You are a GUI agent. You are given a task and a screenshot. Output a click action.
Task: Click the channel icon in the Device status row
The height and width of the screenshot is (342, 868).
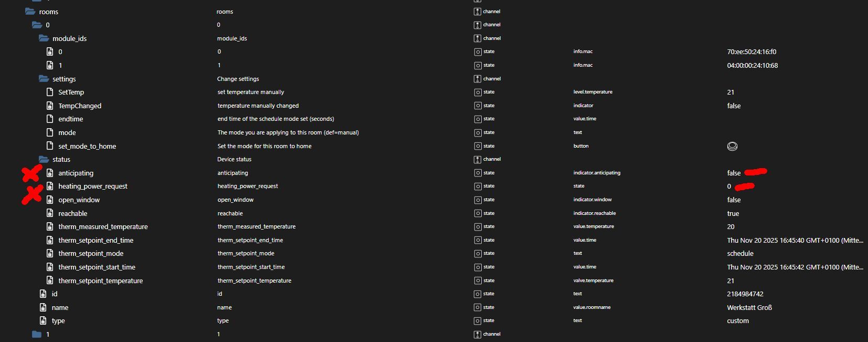click(x=478, y=159)
